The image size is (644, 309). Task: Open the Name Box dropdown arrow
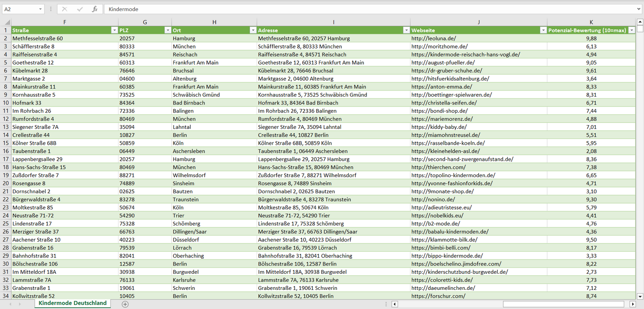(40, 9)
